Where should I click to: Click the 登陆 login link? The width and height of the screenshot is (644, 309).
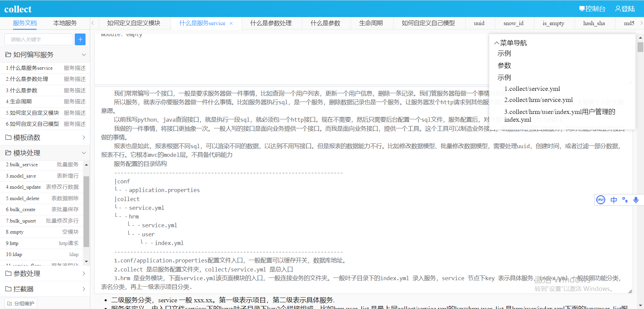click(625, 9)
